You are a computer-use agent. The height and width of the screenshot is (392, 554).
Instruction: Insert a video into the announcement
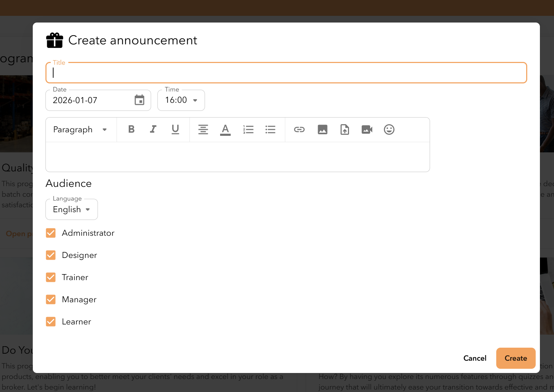click(x=367, y=129)
